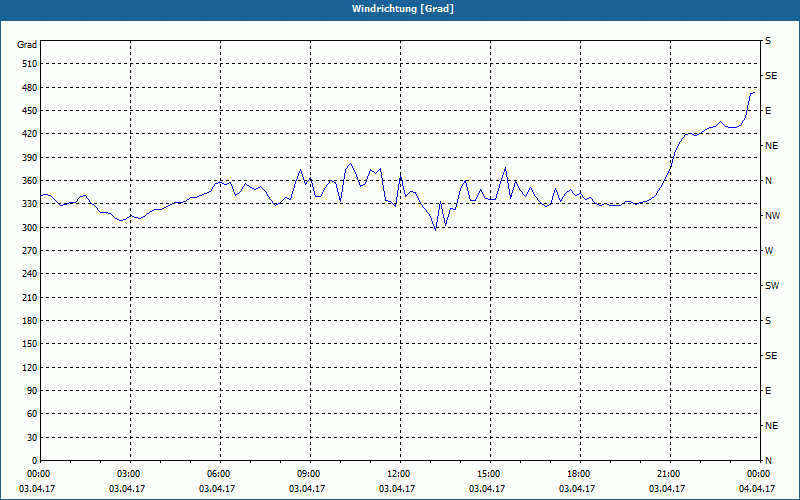The image size is (800, 500).
Task: Select the SE compass label between 150 and 120
Action: [x=771, y=356]
